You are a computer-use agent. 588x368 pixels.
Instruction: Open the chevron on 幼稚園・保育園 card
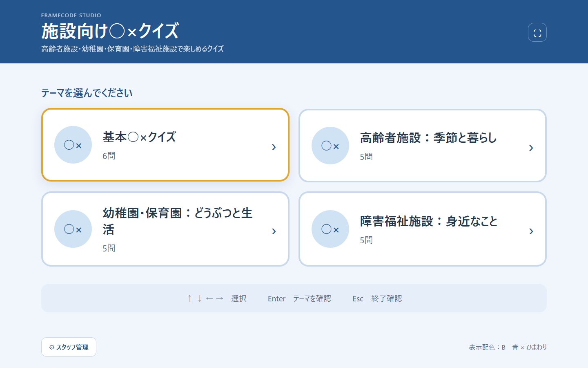(x=274, y=231)
